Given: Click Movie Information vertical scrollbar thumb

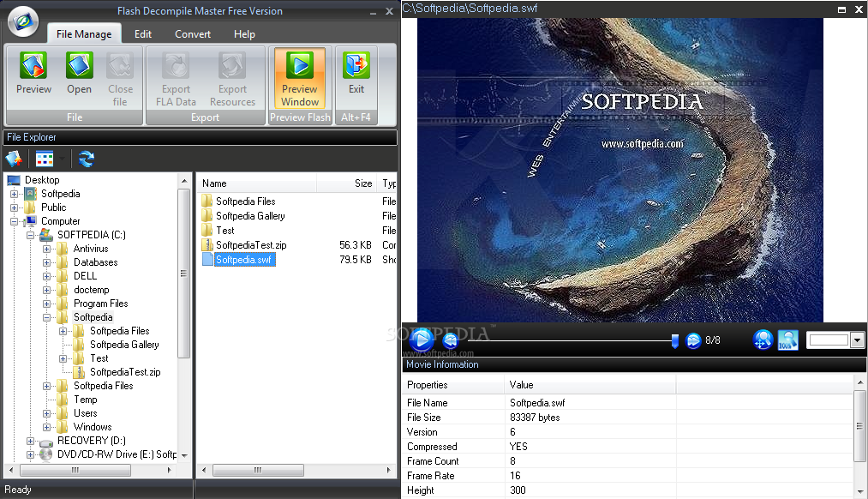Looking at the screenshot, I should 859,426.
